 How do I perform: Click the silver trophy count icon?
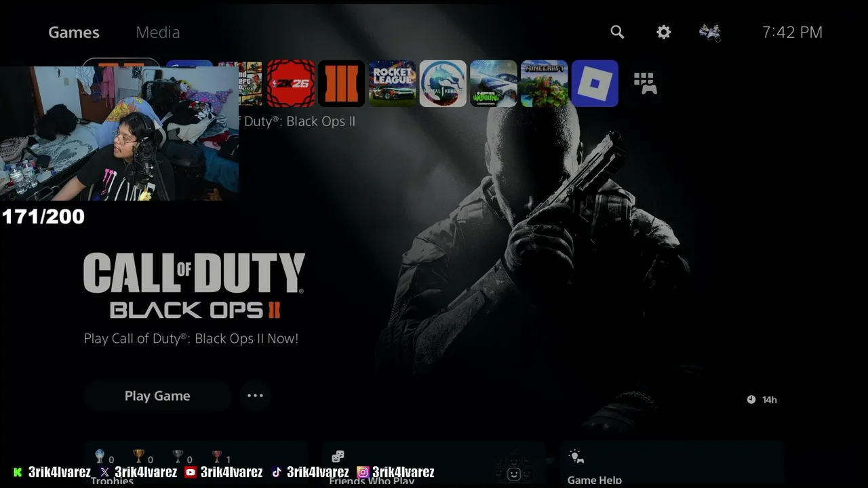(178, 456)
